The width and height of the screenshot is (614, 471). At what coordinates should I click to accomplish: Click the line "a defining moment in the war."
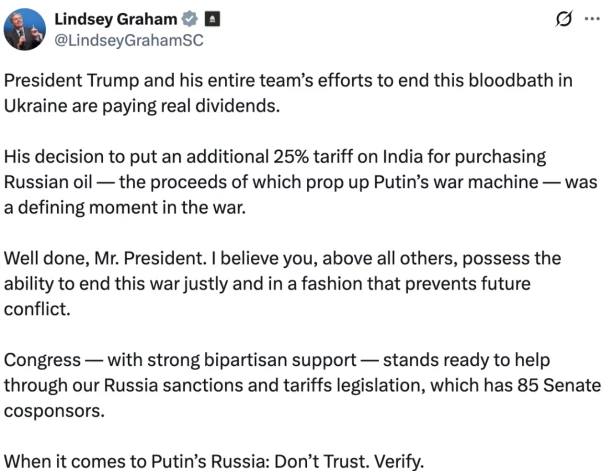click(125, 208)
